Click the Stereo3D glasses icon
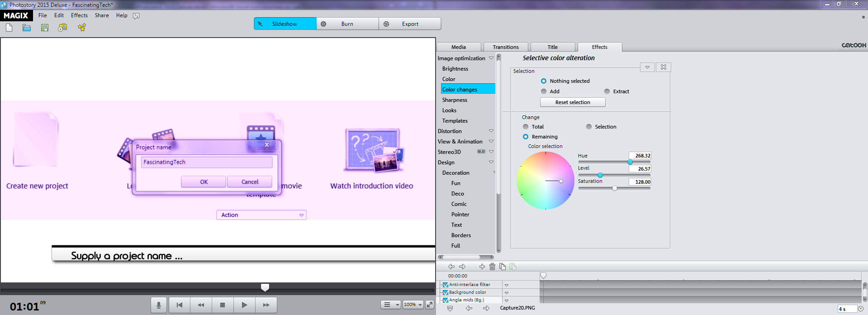The height and width of the screenshot is (315, 868). (x=481, y=152)
